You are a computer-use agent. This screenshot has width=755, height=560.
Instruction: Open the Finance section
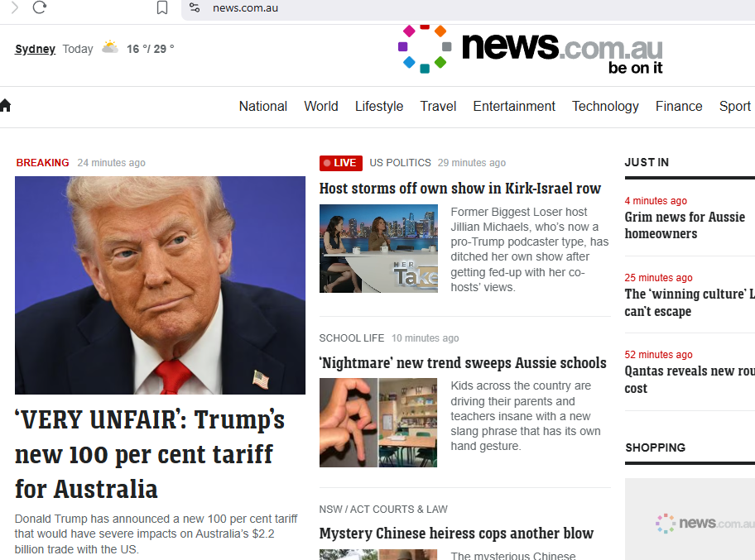click(x=679, y=106)
